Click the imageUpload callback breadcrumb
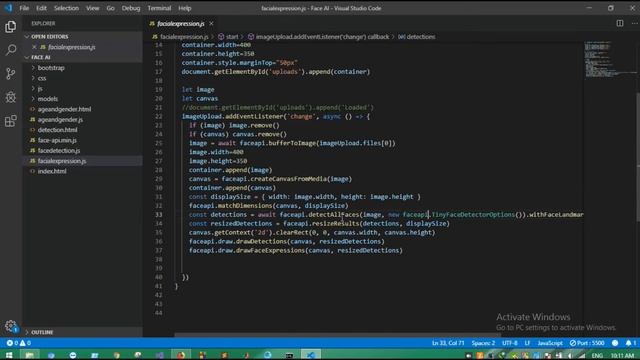The width and height of the screenshot is (640, 360). [318, 37]
